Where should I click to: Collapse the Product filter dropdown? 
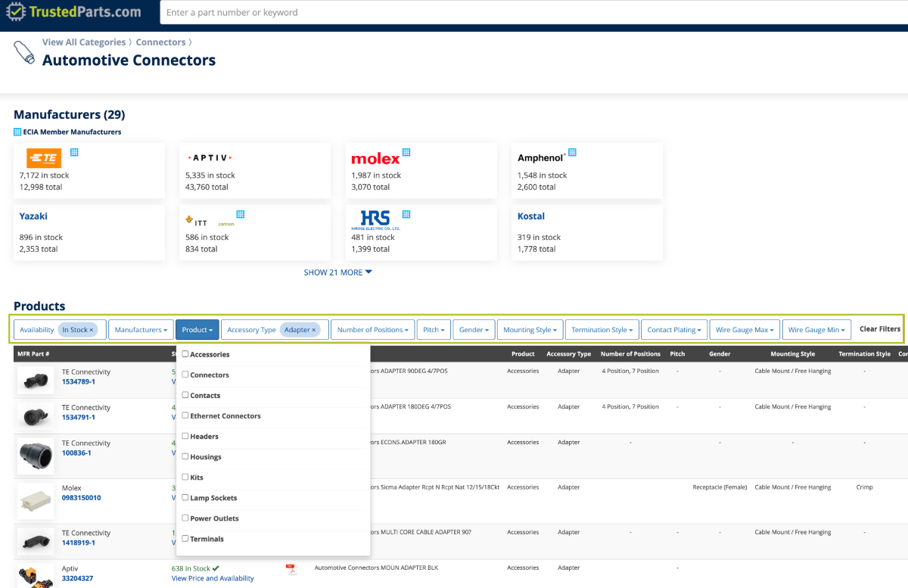tap(197, 330)
